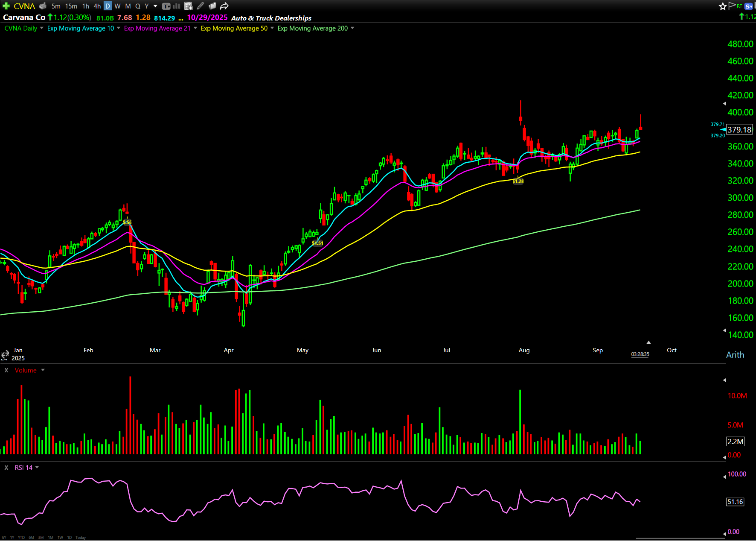Screen dimensions: 756x541
Task: Click the CVNA ticker symbol
Action: pyautogui.click(x=24, y=6)
